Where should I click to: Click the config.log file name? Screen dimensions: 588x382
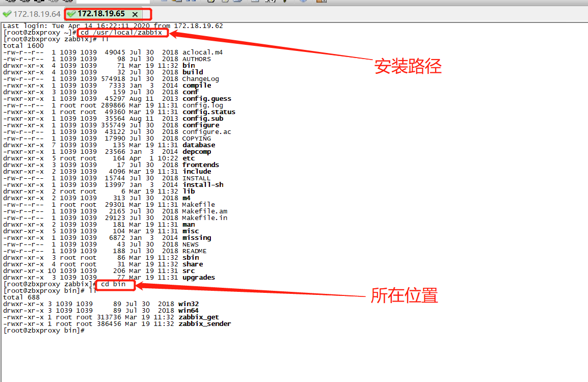coord(202,105)
